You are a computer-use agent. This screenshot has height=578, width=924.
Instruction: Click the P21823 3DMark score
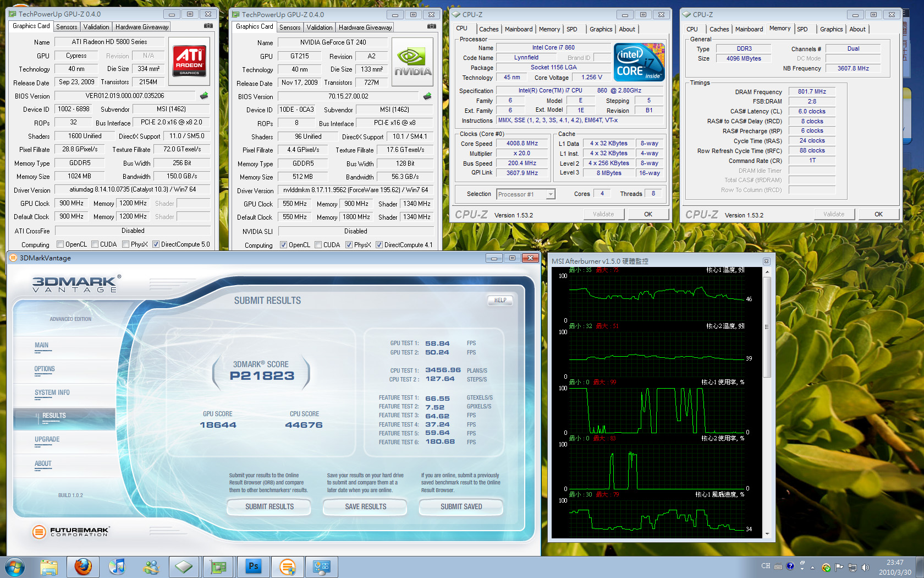pyautogui.click(x=262, y=376)
